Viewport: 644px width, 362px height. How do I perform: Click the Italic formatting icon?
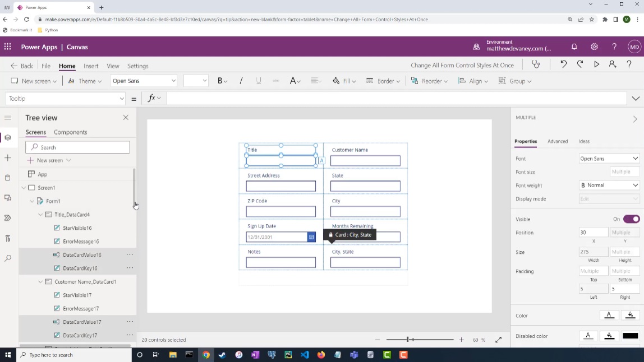(x=241, y=81)
